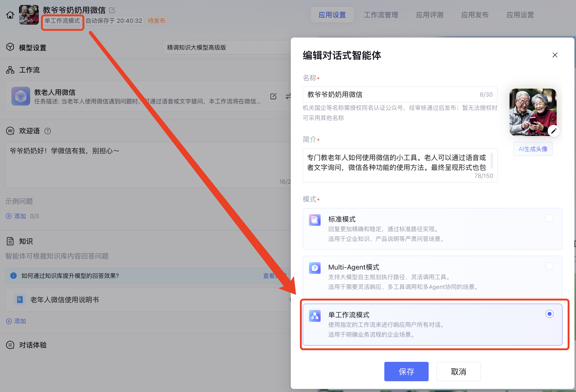576x392 pixels.
Task: Click the Multi-Agent模式 icon
Action: (x=315, y=268)
